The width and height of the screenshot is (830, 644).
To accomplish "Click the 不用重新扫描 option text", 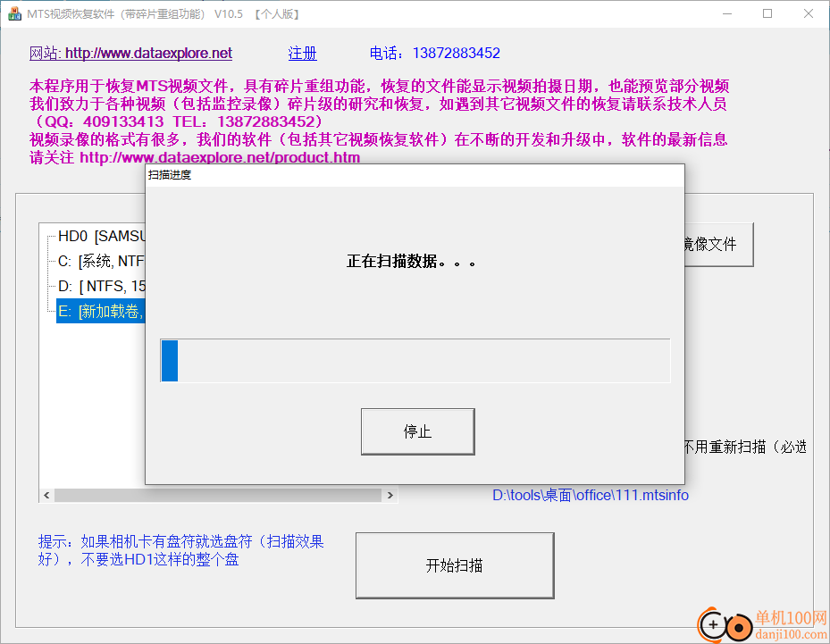I will (745, 447).
